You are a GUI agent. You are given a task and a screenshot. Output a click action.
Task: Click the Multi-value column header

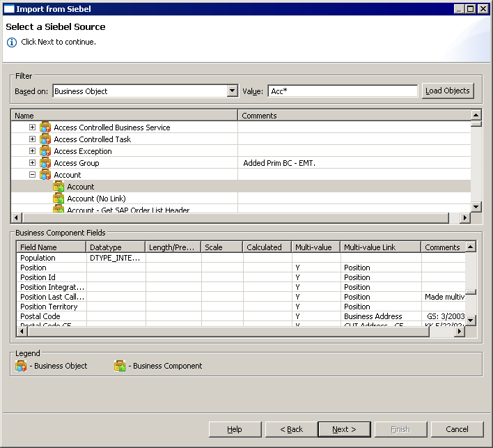point(316,247)
